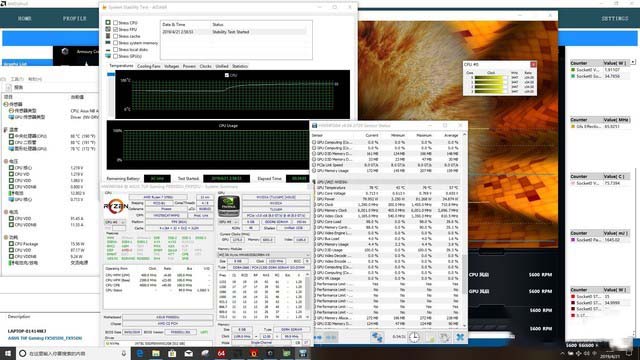
Task: Go to HOME in the top navigation
Action: [x=24, y=18]
